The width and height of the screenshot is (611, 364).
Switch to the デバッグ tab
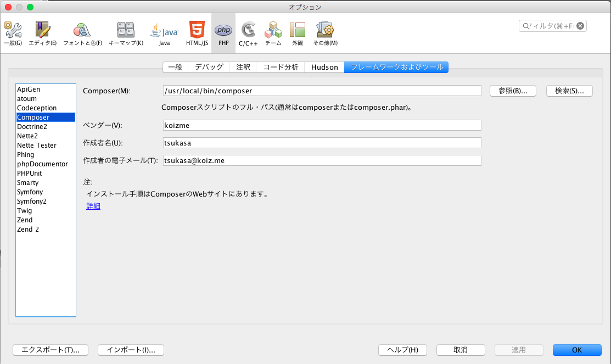click(210, 67)
